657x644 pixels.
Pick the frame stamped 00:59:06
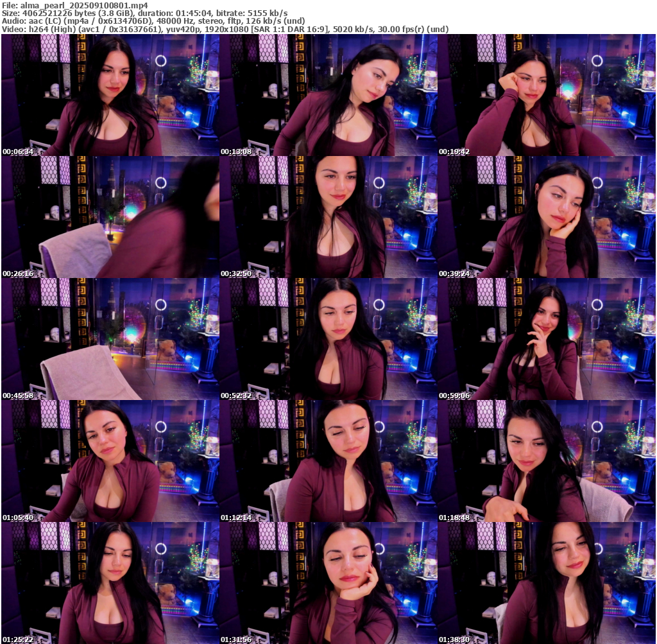point(547,339)
